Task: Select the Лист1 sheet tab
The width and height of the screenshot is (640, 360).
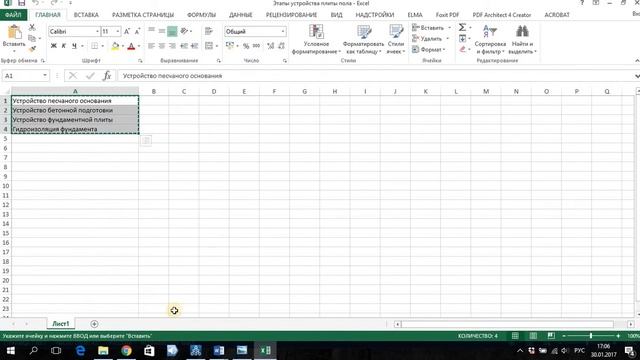Action: point(60,324)
